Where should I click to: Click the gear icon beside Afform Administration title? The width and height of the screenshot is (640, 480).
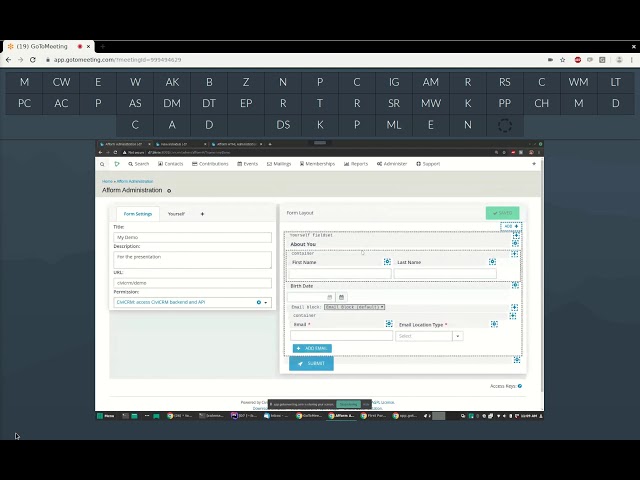[169, 191]
